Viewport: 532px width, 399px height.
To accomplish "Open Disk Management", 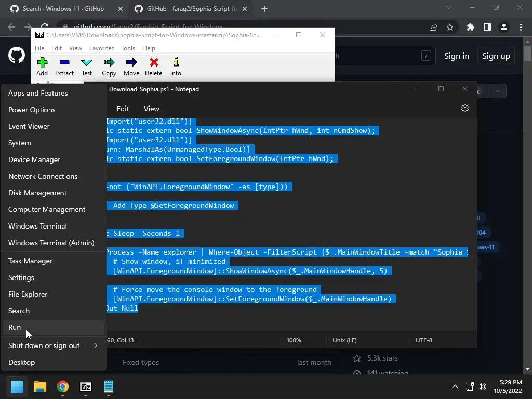I will pos(54,193).
